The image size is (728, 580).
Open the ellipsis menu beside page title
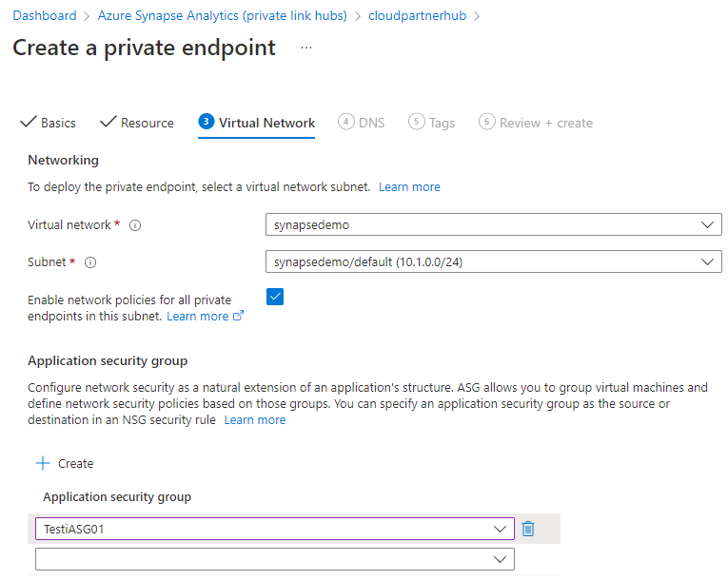[x=306, y=48]
